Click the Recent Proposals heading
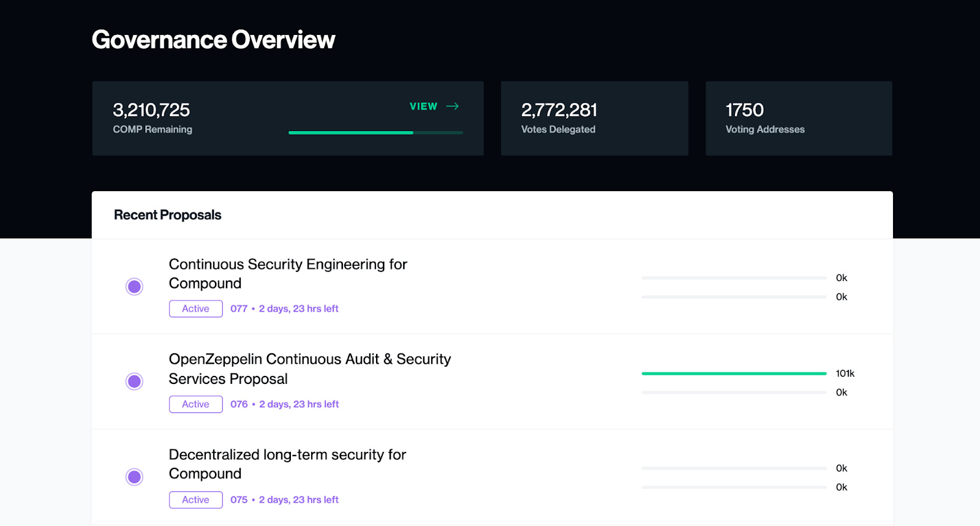 [x=167, y=215]
